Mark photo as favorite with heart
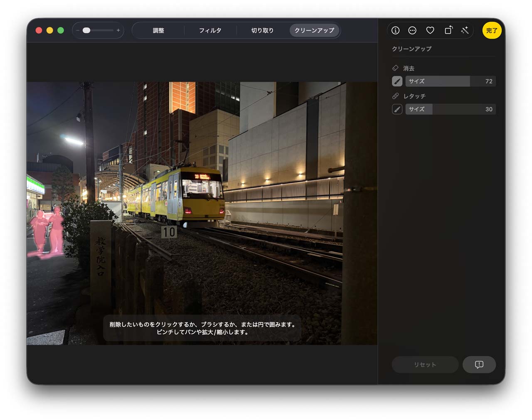 point(430,30)
